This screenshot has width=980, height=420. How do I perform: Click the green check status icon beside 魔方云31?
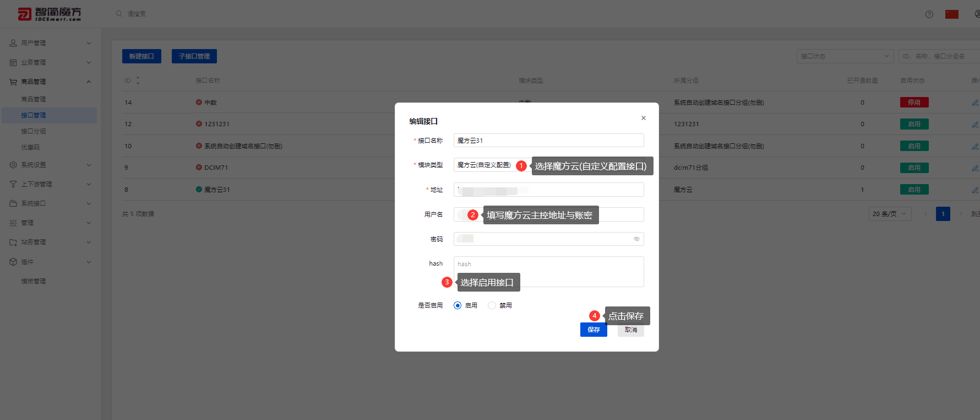[x=199, y=189]
